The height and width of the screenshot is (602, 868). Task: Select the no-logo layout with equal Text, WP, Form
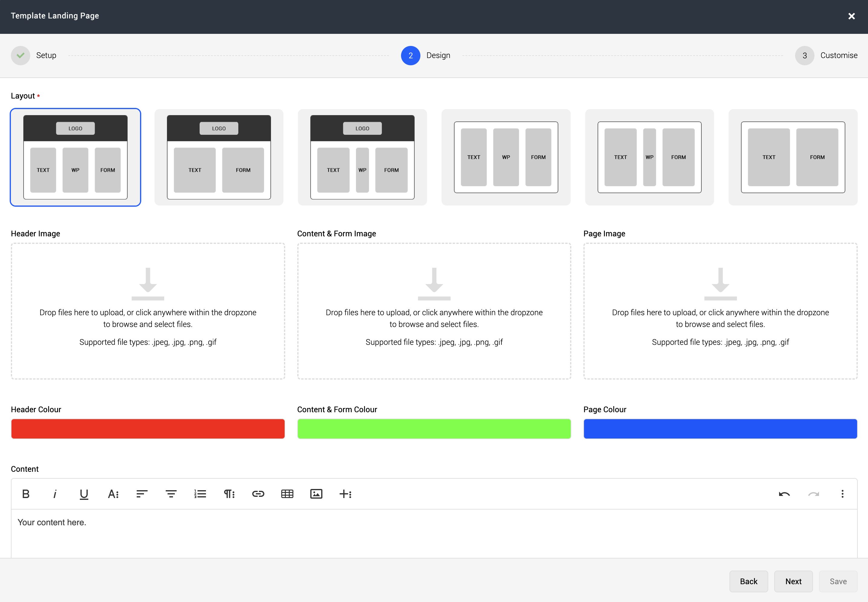(x=506, y=157)
